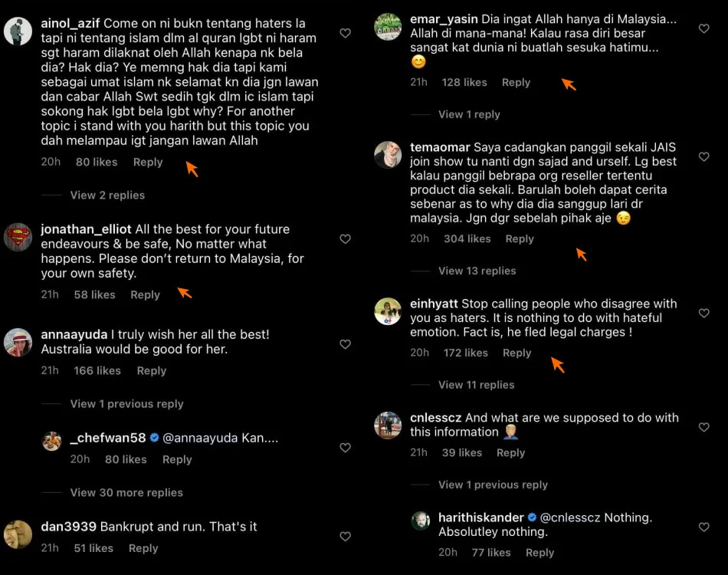Heart the dan3939 'Bankrupt and run' comment

pos(345,536)
